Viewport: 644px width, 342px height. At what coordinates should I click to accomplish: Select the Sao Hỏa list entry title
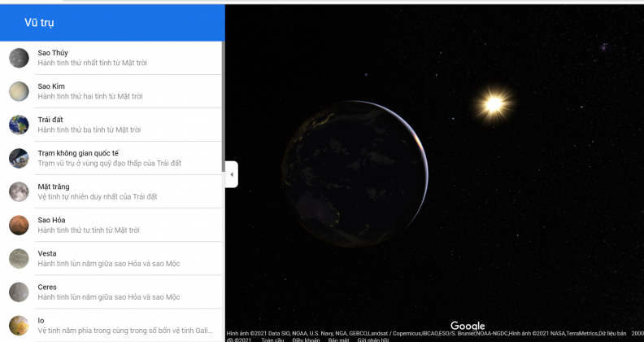(51, 220)
